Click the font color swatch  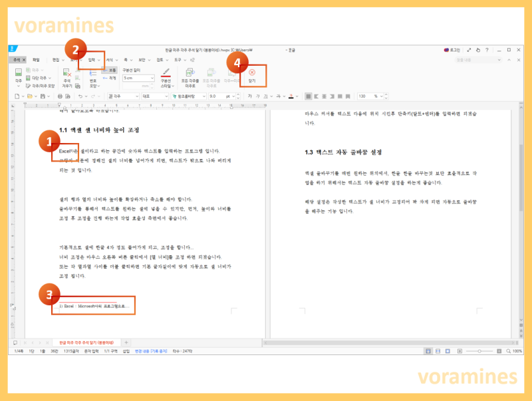click(x=291, y=96)
